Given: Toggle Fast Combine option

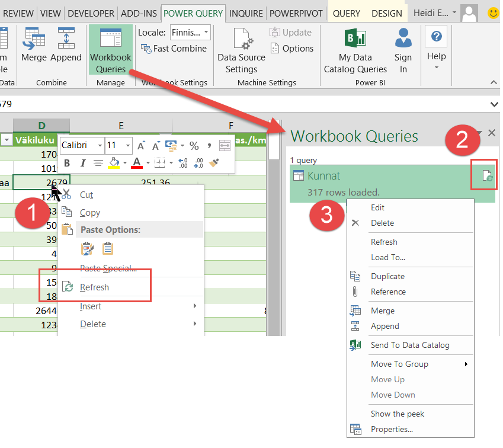Looking at the screenshot, I should 174,49.
